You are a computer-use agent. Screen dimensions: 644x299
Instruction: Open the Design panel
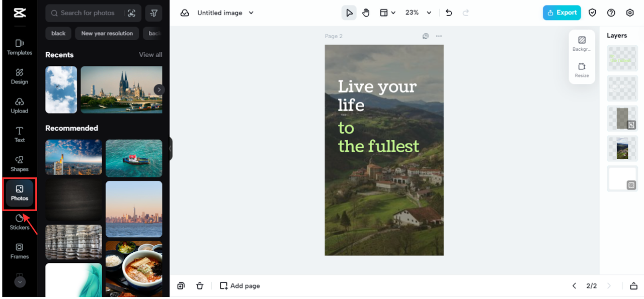pos(20,76)
